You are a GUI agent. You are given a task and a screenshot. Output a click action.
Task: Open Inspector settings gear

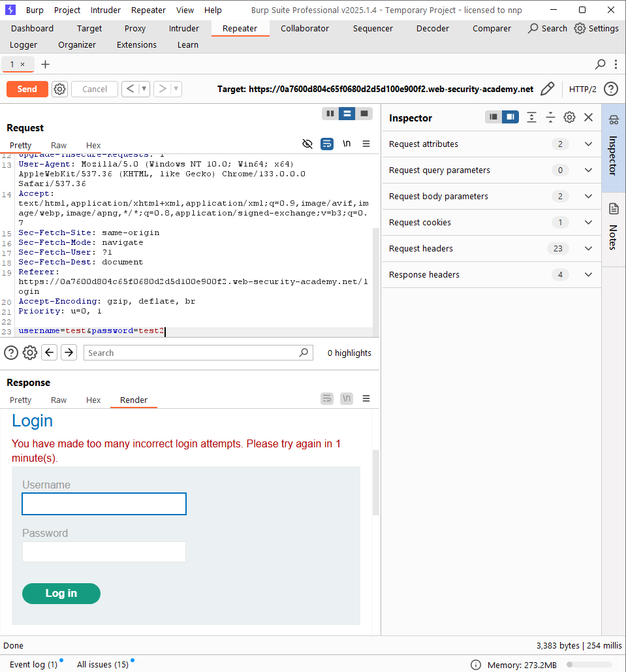(569, 118)
